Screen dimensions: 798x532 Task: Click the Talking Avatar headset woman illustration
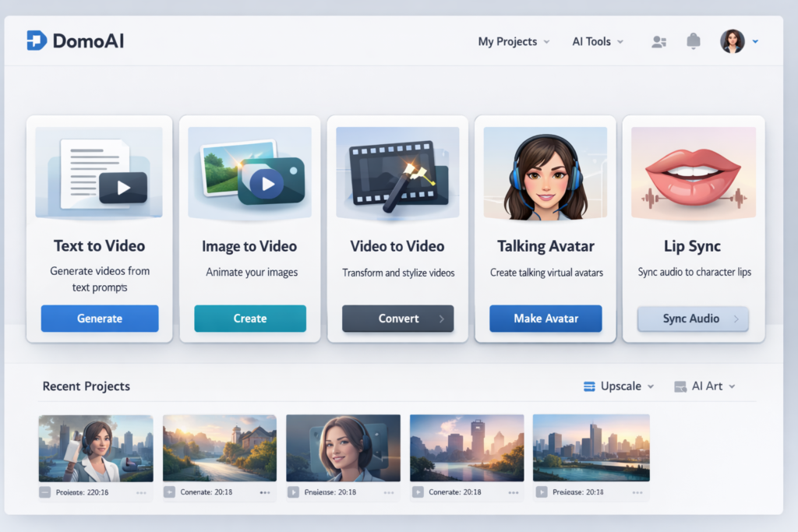point(545,173)
